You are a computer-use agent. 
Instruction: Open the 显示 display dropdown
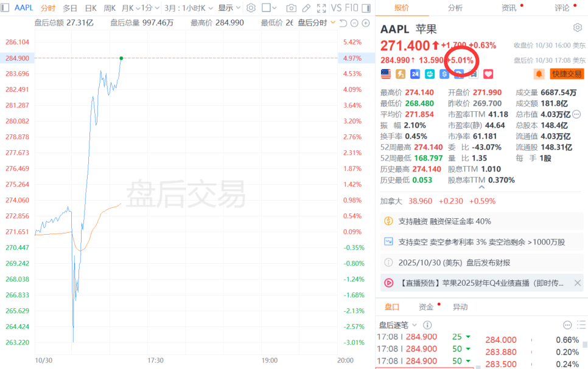[x=229, y=8]
